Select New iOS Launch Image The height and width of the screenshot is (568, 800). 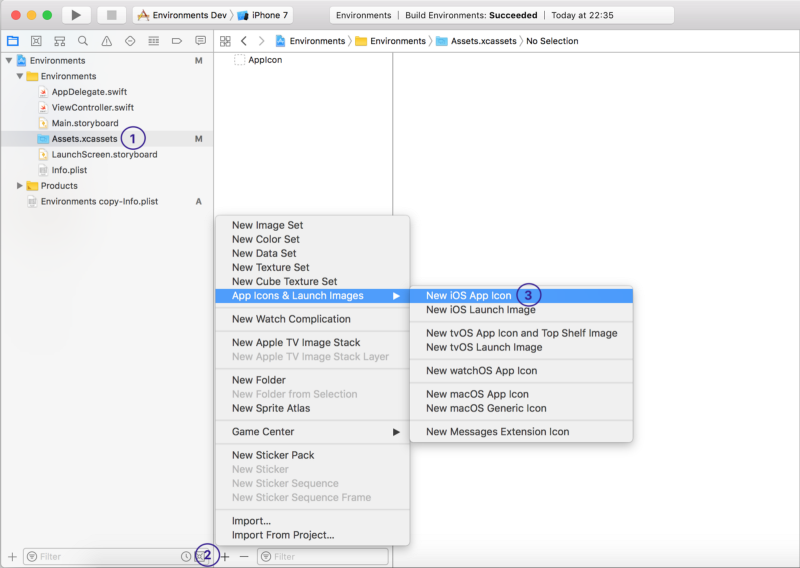tap(521, 310)
